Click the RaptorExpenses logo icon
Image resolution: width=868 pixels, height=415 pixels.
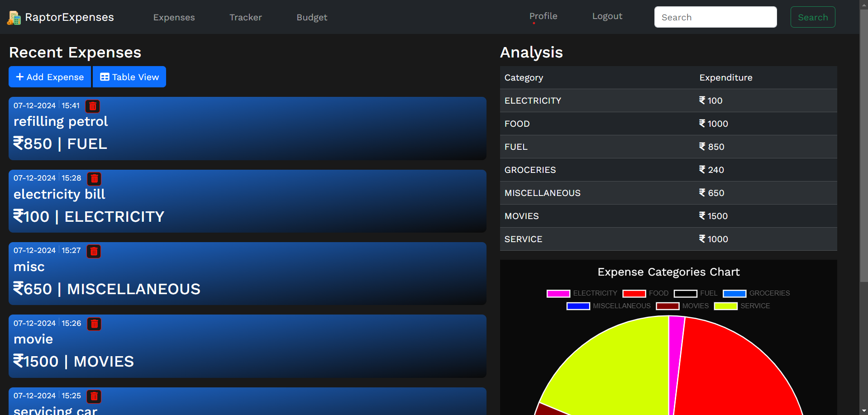(x=14, y=18)
